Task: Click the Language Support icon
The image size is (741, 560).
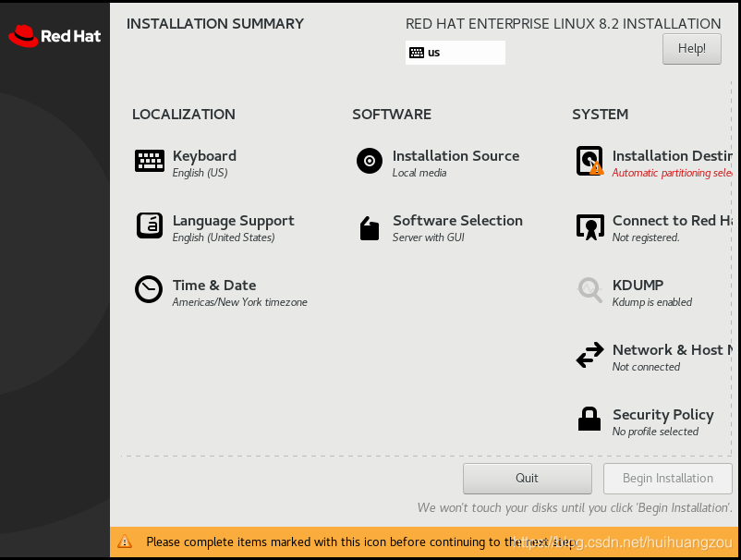Action: pos(150,225)
